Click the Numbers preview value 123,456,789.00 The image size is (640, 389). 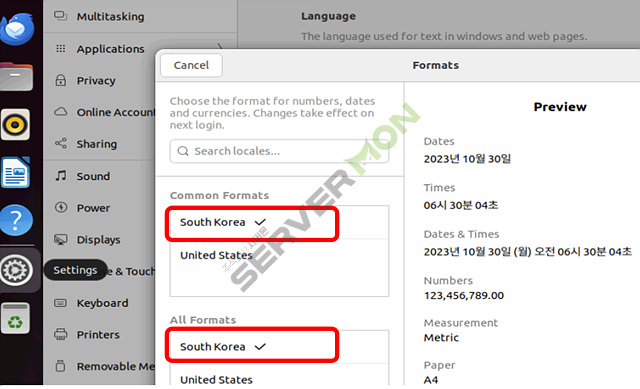click(464, 296)
